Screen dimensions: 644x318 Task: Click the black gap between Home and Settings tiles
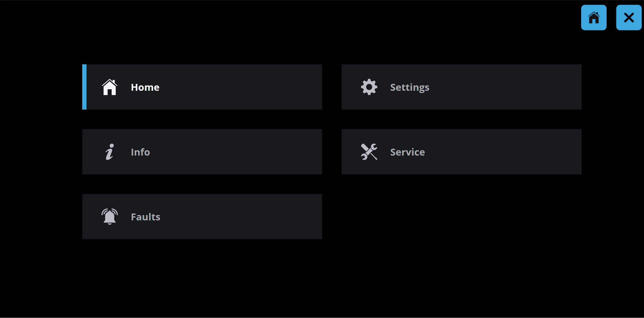click(x=332, y=87)
